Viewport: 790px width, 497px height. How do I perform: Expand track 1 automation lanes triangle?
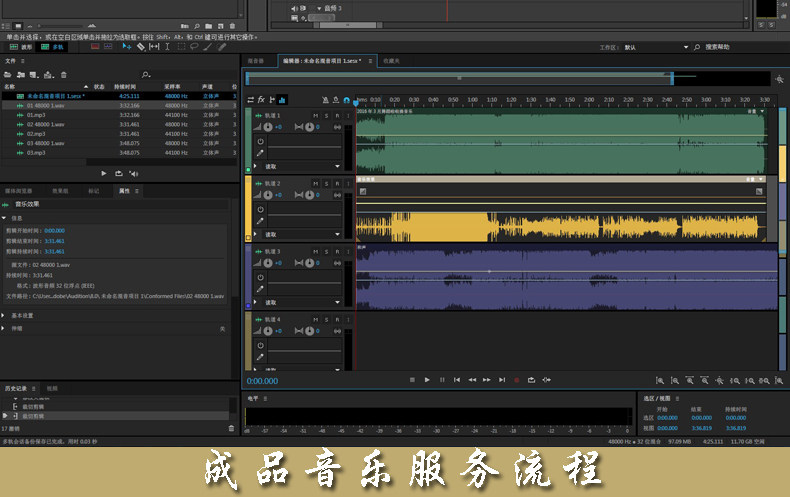[x=255, y=166]
